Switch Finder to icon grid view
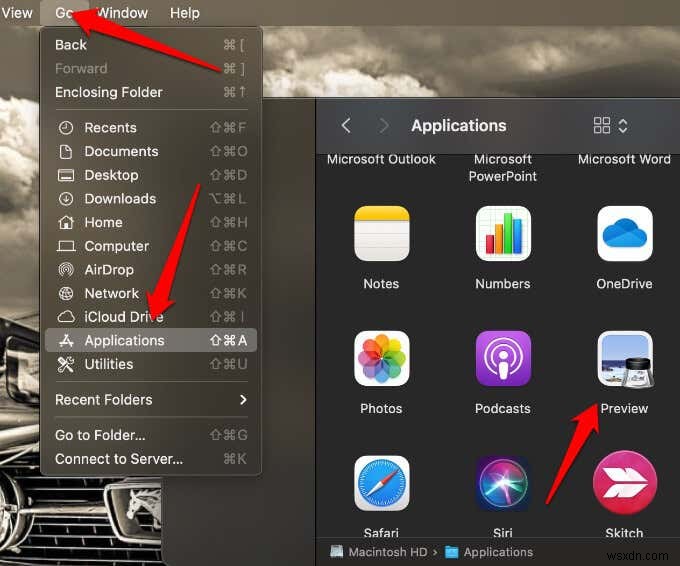 602,126
